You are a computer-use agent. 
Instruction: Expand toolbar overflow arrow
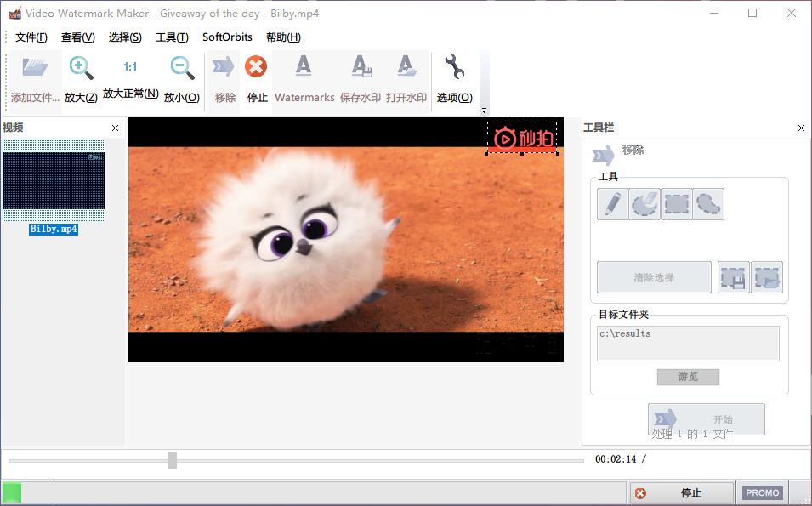[484, 110]
